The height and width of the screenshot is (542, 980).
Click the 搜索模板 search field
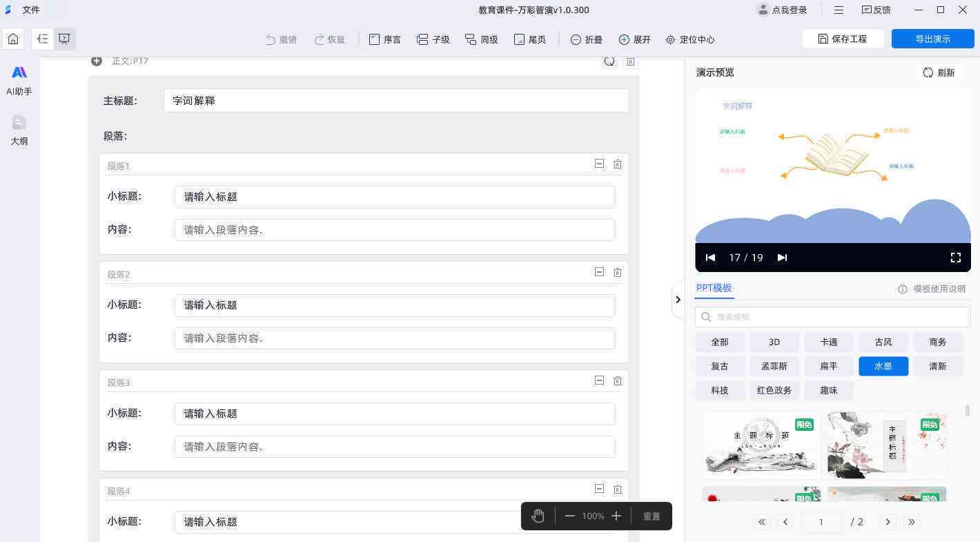832,317
